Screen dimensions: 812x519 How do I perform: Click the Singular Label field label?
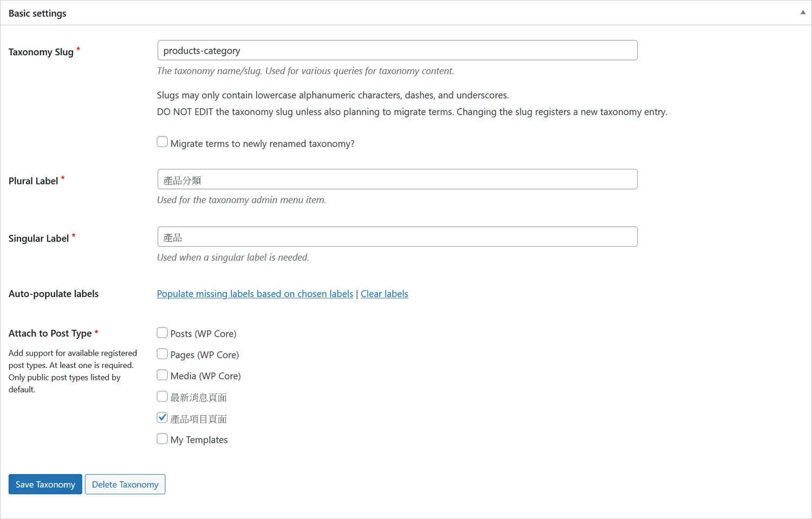pyautogui.click(x=38, y=239)
